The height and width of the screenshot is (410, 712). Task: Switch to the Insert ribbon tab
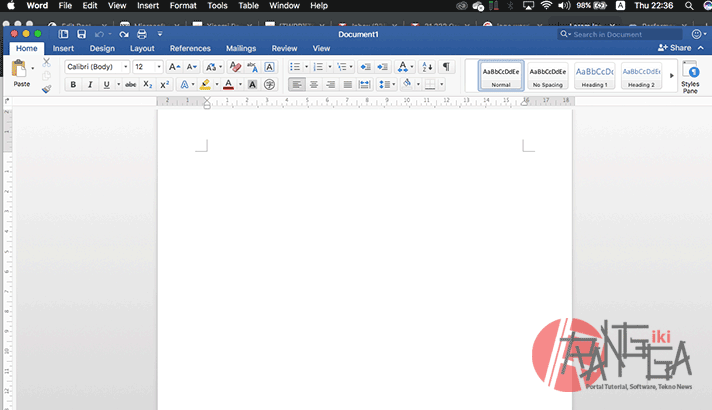tap(63, 48)
